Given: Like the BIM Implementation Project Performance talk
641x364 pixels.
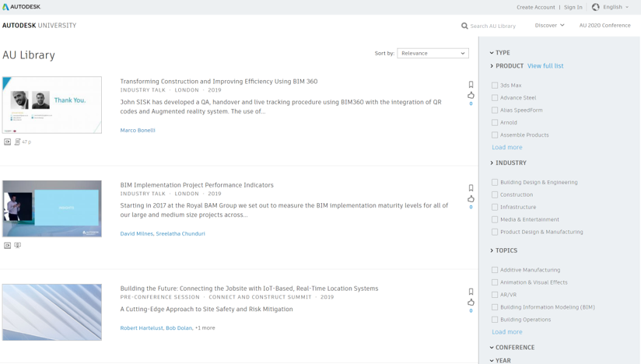Looking at the screenshot, I should [x=471, y=198].
